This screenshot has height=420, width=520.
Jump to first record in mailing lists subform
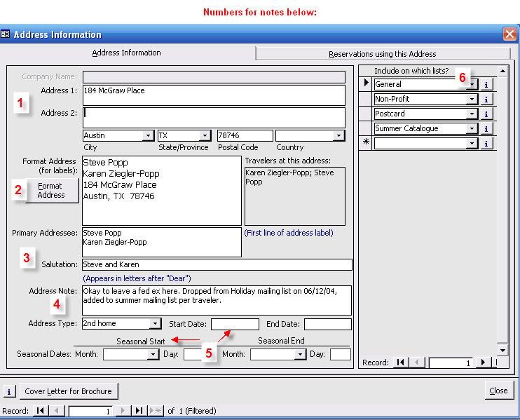[400, 363]
